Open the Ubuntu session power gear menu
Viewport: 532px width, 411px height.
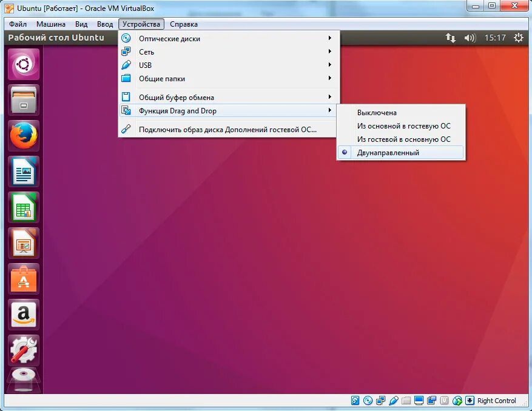click(x=519, y=38)
